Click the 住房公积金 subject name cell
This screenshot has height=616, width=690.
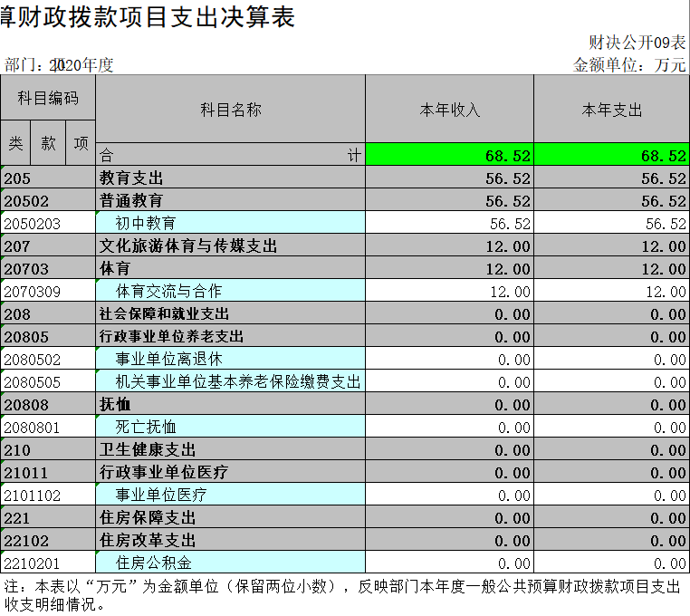(x=230, y=563)
